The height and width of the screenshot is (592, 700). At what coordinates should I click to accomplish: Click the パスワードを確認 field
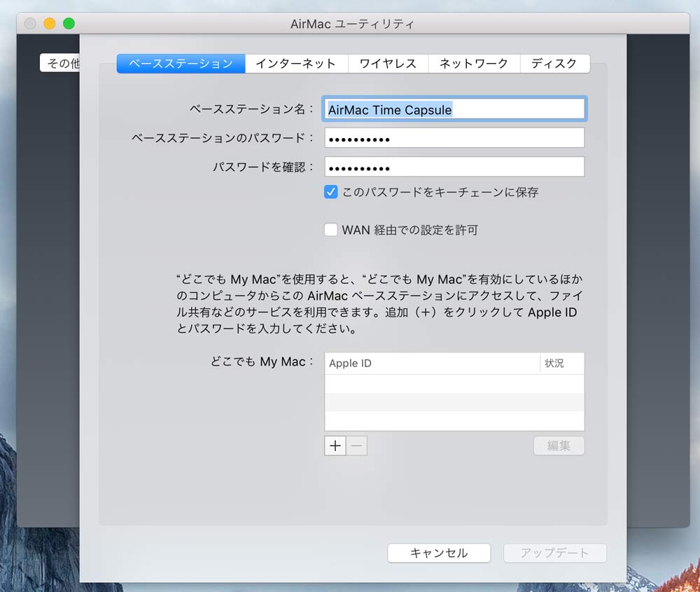[x=454, y=167]
